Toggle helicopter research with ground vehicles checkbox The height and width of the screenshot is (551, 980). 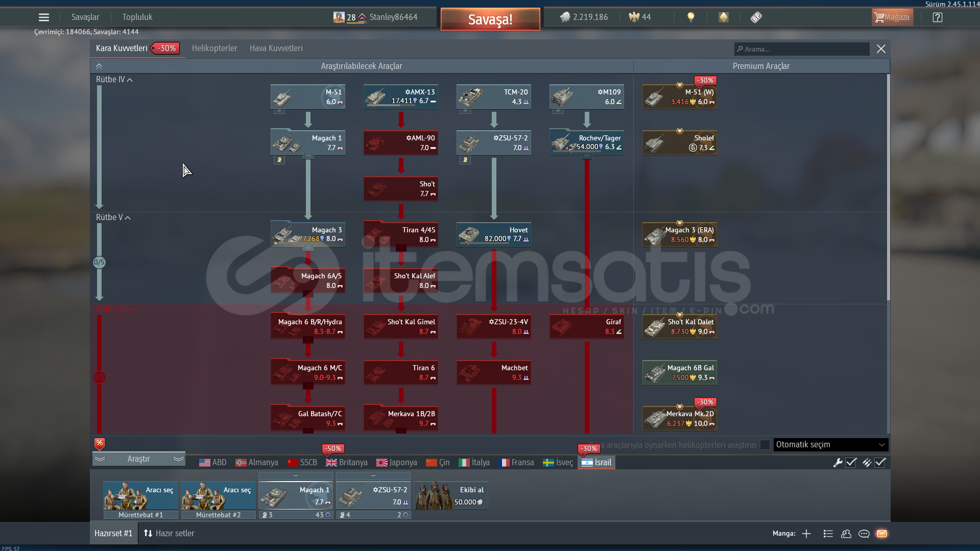coord(765,445)
